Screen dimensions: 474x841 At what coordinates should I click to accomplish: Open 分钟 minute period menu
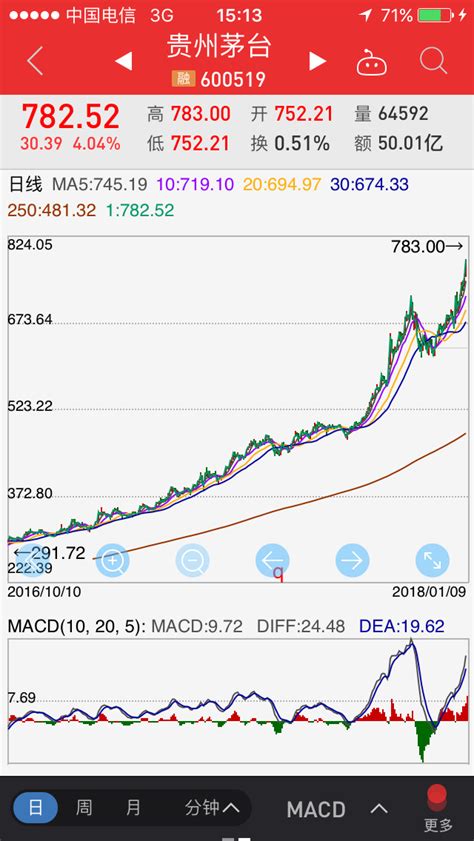211,808
